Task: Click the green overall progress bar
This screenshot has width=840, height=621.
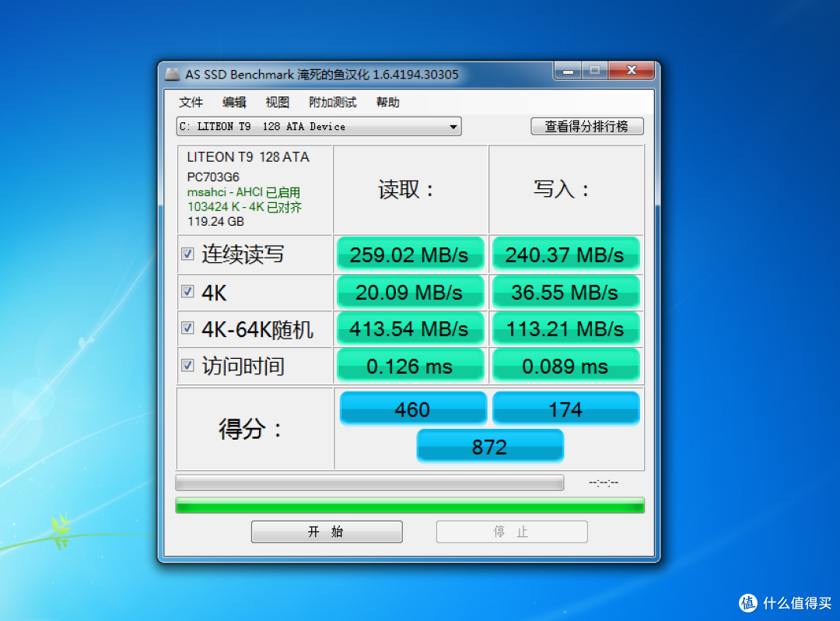Action: click(410, 505)
